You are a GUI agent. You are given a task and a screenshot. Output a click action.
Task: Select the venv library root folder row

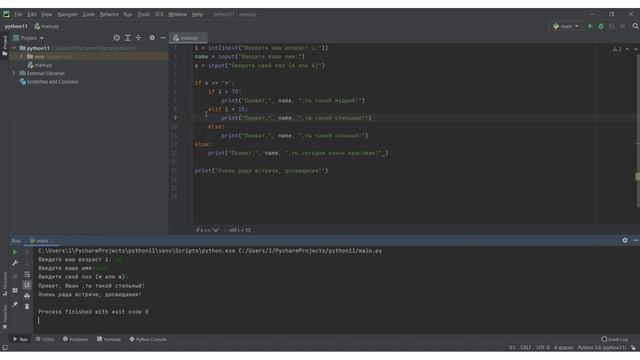pos(89,56)
